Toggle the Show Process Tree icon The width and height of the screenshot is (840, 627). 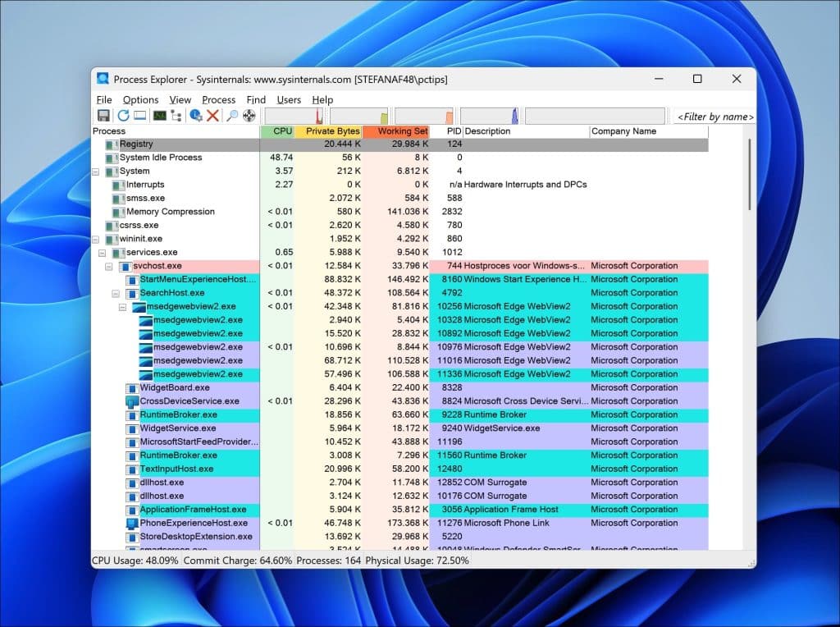point(176,116)
